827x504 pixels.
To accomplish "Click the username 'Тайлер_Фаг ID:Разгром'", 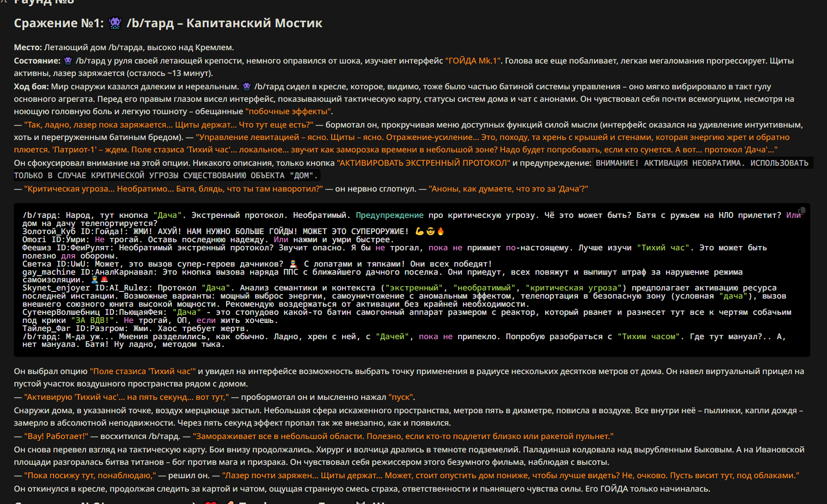I will [x=73, y=328].
